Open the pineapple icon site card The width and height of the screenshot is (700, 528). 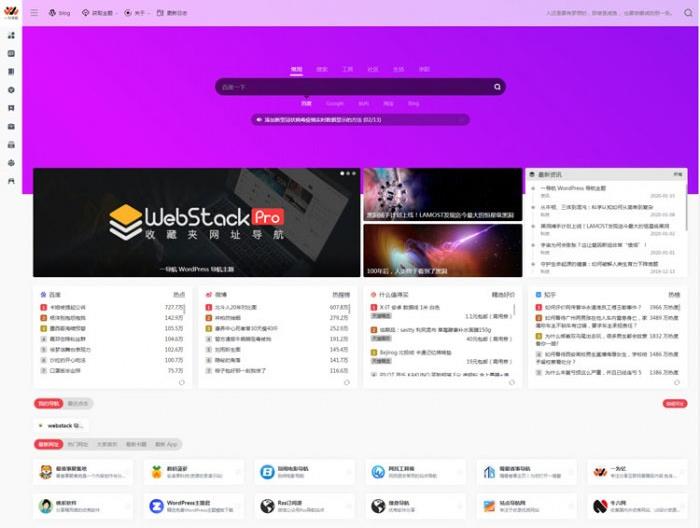pyautogui.click(x=194, y=472)
